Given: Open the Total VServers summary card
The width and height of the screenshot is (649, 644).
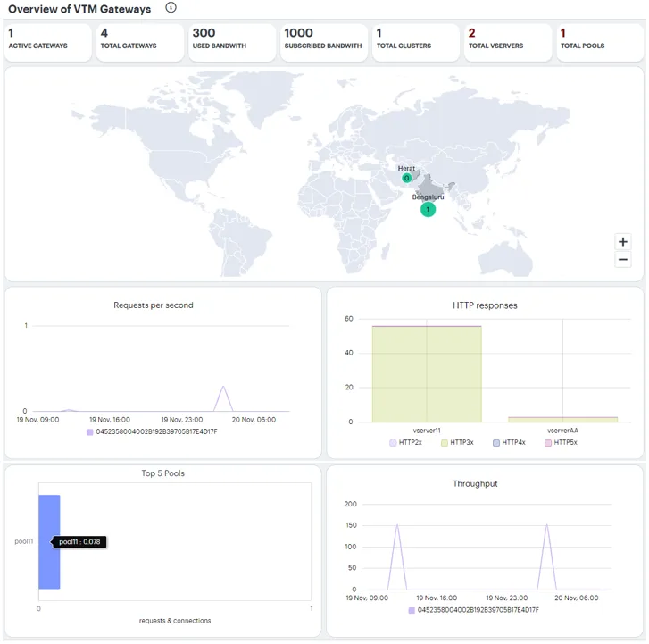Looking at the screenshot, I should (x=508, y=42).
